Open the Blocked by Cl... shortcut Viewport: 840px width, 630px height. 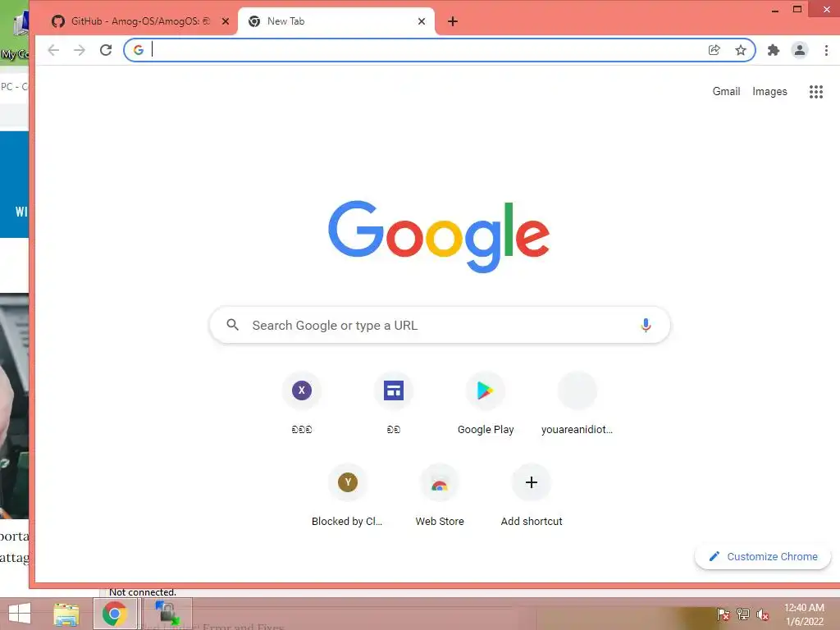tap(348, 482)
